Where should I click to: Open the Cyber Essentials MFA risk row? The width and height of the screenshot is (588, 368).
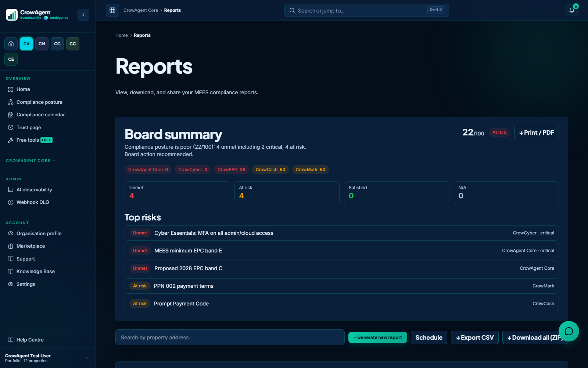(342, 233)
